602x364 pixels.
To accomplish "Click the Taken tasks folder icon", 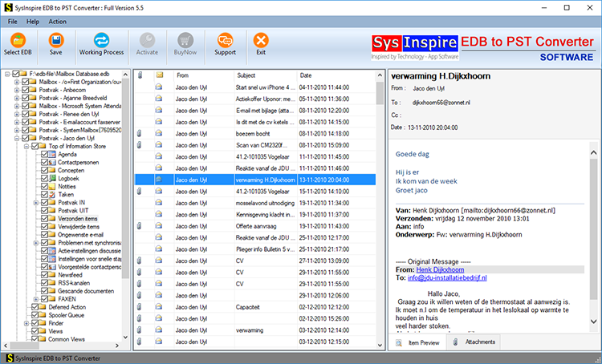I will click(53, 195).
